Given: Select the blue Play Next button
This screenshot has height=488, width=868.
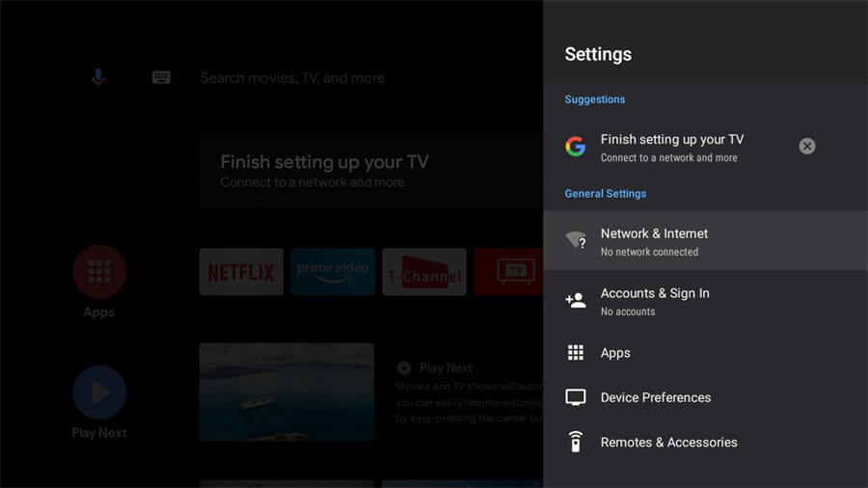Looking at the screenshot, I should click(99, 393).
